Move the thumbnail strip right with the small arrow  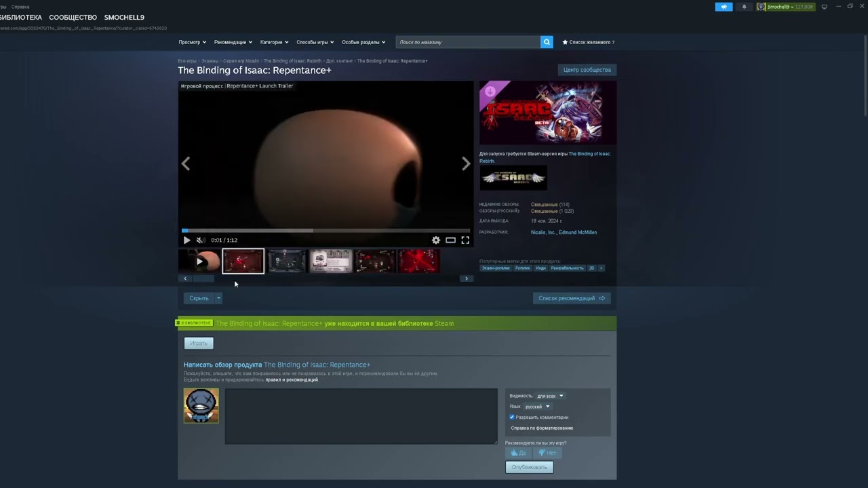[467, 279]
